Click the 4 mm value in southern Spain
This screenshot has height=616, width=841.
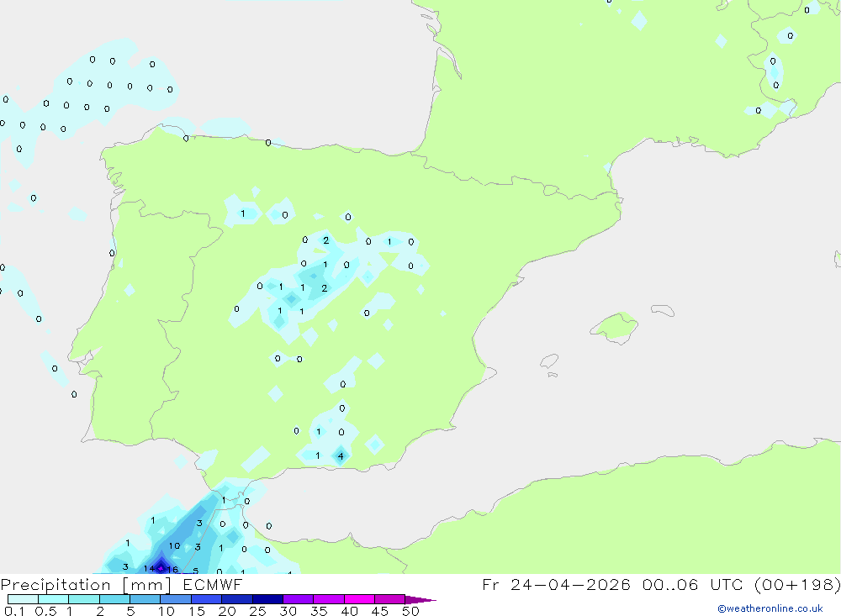coord(341,456)
